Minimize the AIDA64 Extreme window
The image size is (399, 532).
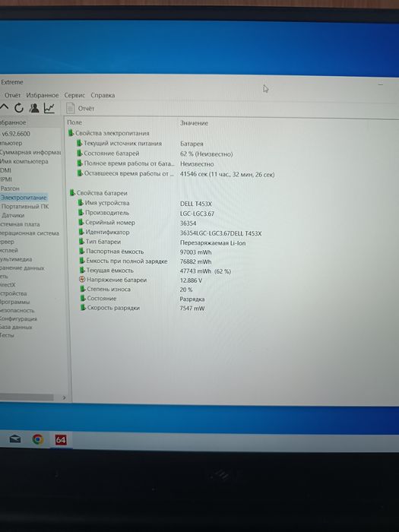(x=380, y=84)
